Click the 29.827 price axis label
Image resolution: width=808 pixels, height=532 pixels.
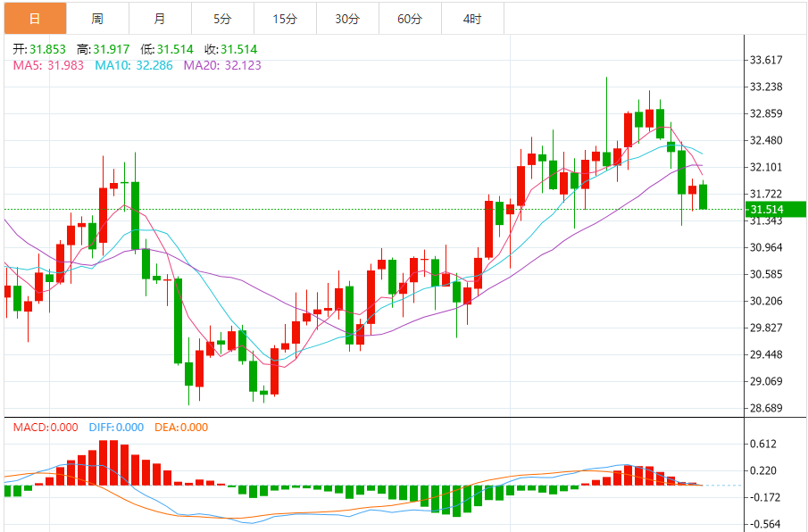[766, 328]
